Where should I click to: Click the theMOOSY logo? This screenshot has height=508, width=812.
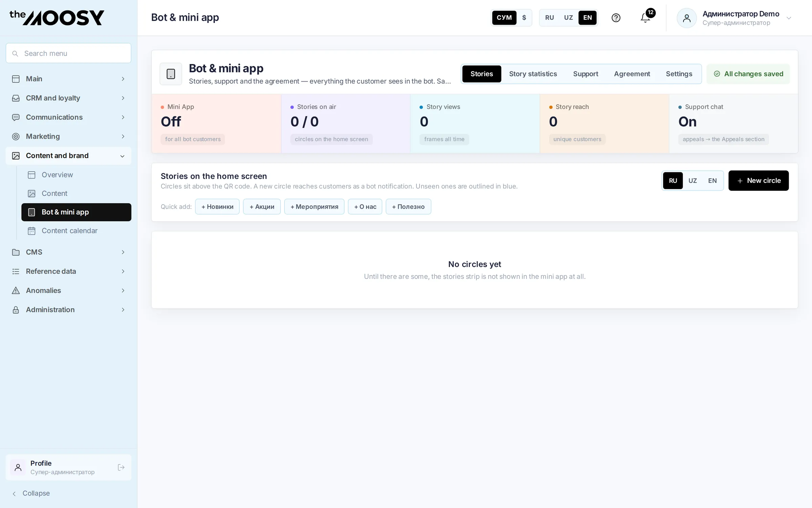coord(57,18)
